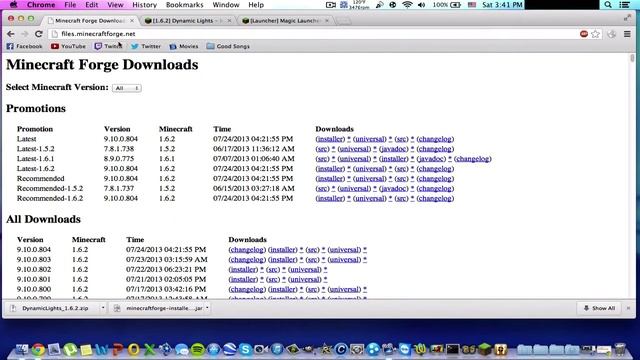This screenshot has height=360, width=640.
Task: Go forward with the browser forward arrow
Action: tap(24, 34)
